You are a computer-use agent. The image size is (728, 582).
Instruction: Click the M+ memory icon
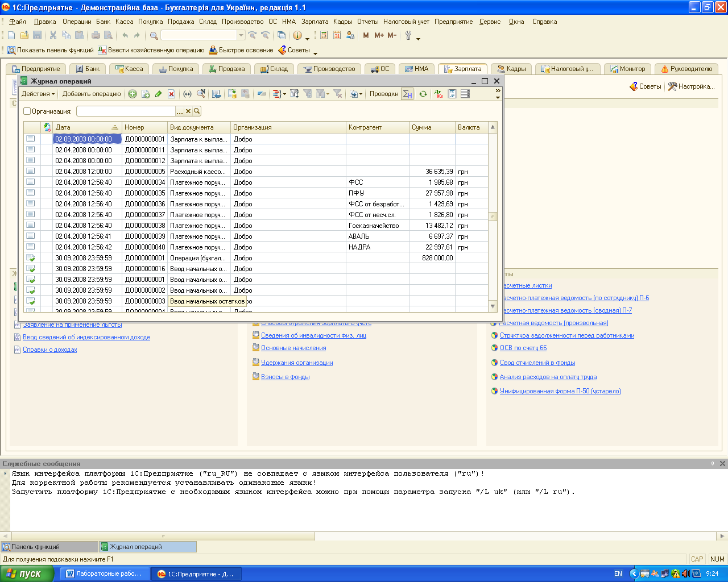tap(379, 35)
